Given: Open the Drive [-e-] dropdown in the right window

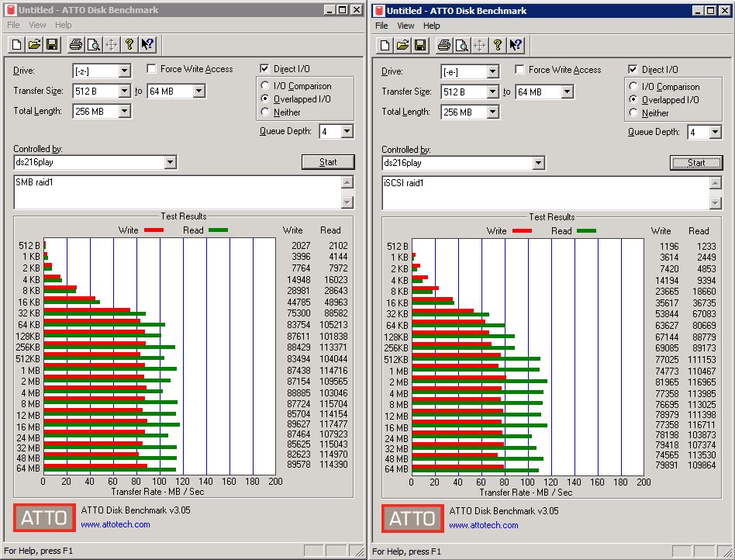Looking at the screenshot, I should [492, 72].
